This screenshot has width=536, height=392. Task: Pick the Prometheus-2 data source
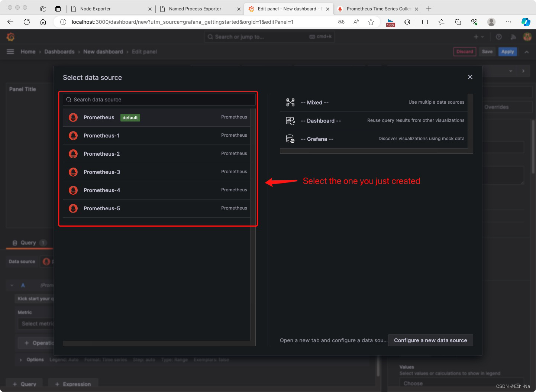pyautogui.click(x=156, y=154)
